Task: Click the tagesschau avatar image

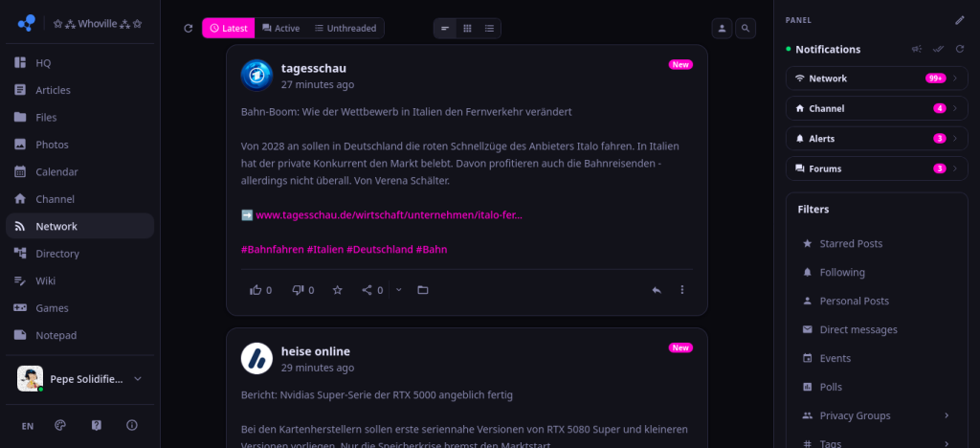Action: click(x=256, y=75)
